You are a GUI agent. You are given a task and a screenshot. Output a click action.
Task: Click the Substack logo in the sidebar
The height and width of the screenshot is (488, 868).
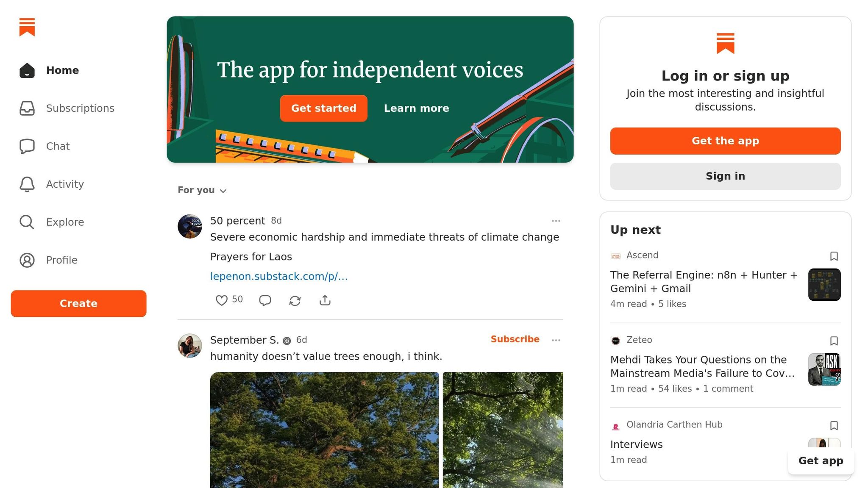(x=27, y=27)
